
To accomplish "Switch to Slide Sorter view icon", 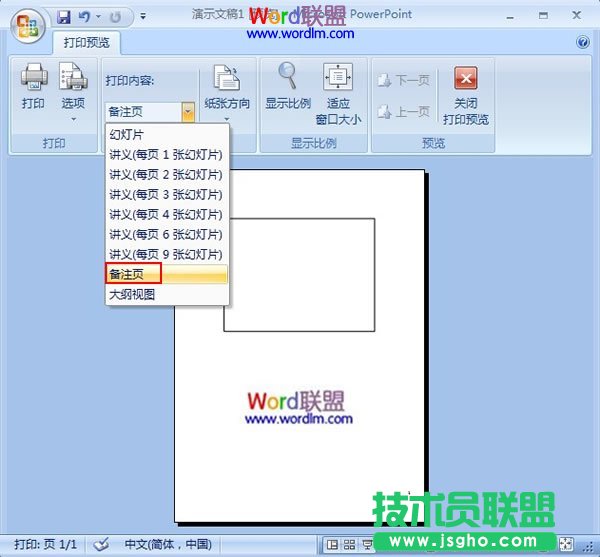I will click(349, 544).
